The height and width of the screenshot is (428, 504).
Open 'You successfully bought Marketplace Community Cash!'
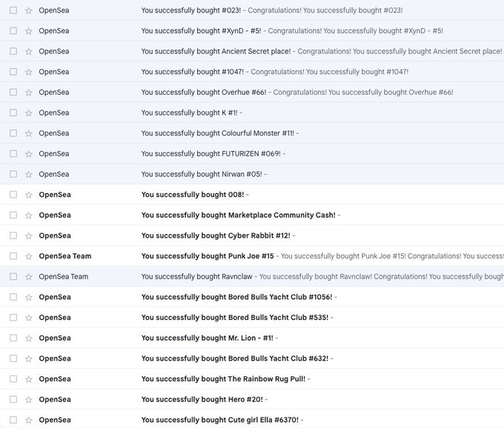pos(238,215)
